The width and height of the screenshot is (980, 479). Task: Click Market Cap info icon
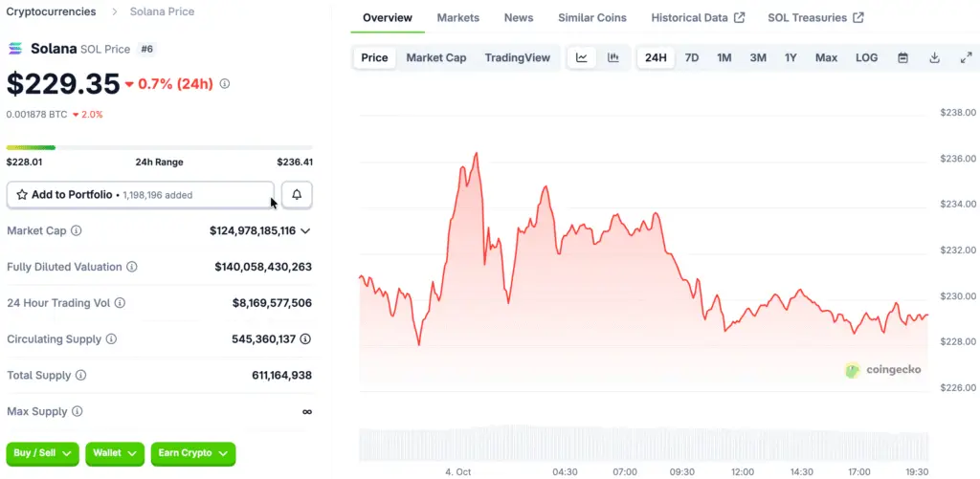[77, 230]
